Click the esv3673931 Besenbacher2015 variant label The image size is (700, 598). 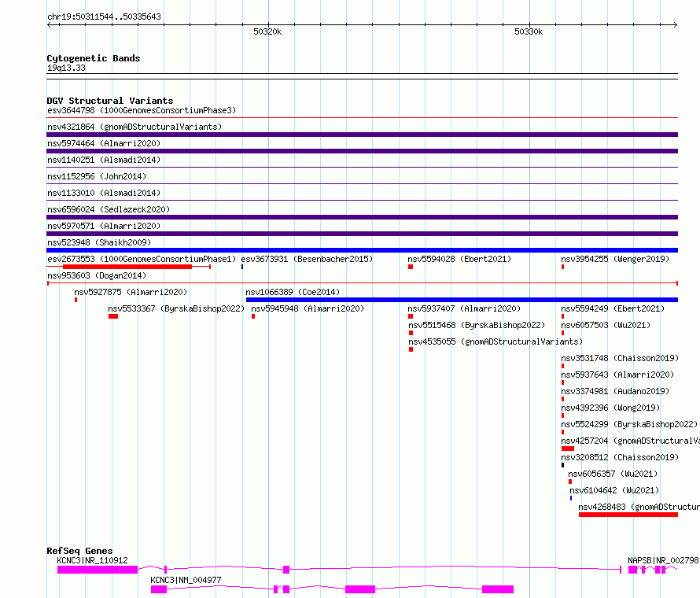(307, 259)
